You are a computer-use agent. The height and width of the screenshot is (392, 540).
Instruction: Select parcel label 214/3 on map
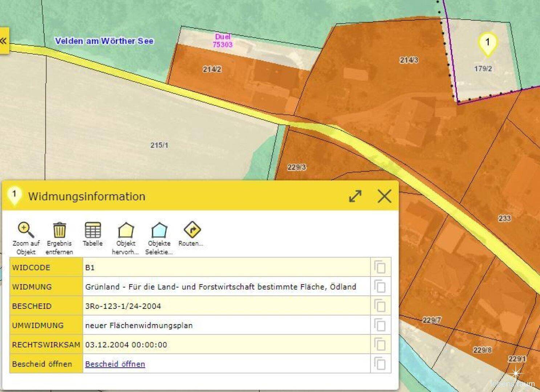409,60
